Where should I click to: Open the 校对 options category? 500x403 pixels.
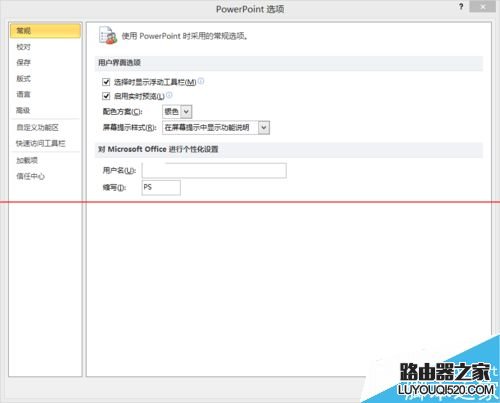pos(24,47)
